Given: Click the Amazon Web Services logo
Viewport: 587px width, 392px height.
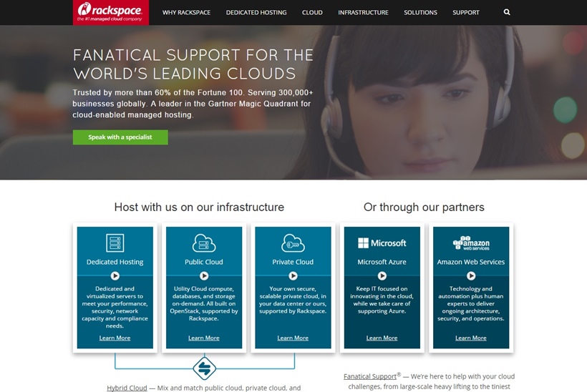Looking at the screenshot, I should coord(471,243).
